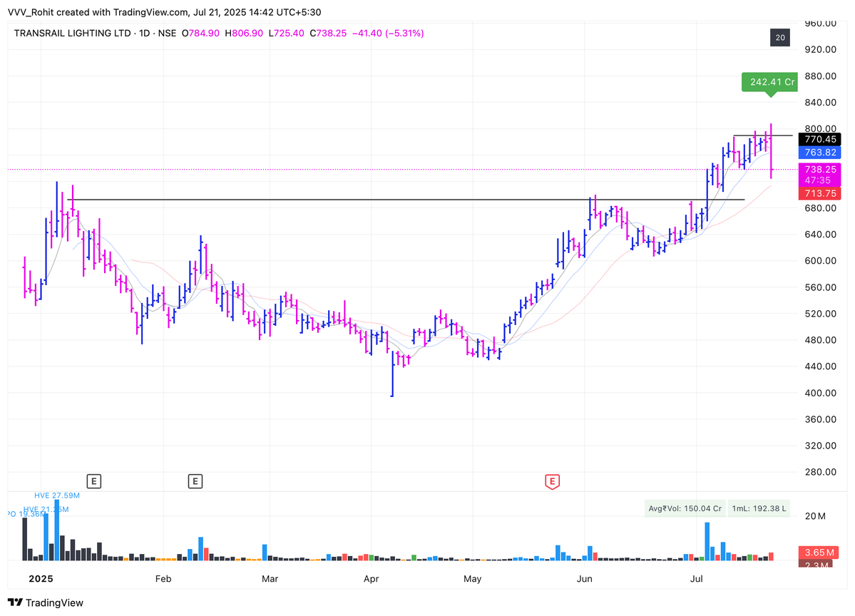Click the tallest blue volume bar in January
855x616 pixels.
(x=57, y=530)
